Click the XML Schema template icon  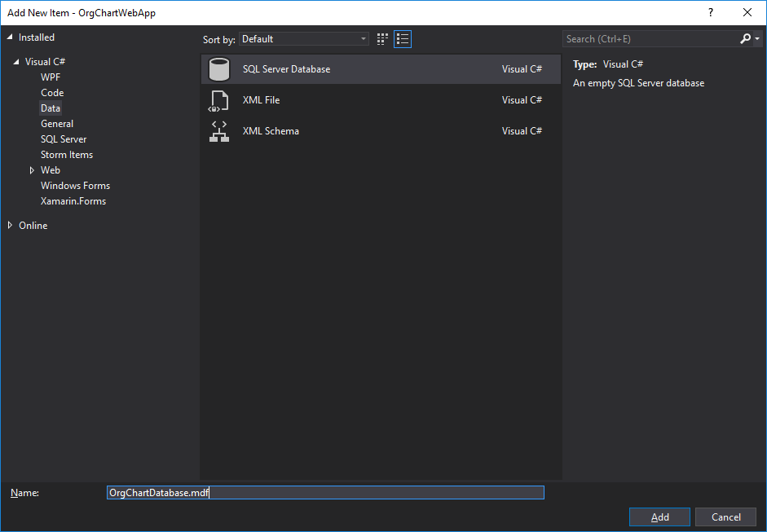point(218,130)
